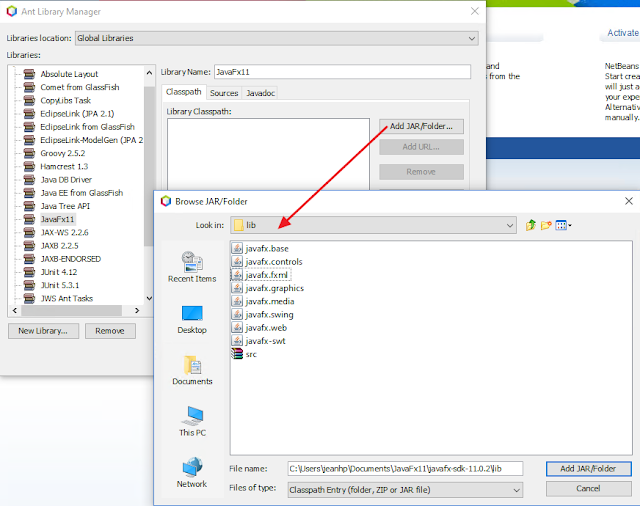Select JavaFx11 library entry
The height and width of the screenshot is (506, 640).
pos(58,219)
